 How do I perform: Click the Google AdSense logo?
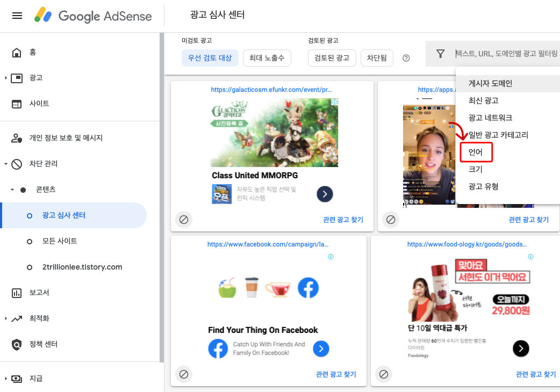point(93,16)
